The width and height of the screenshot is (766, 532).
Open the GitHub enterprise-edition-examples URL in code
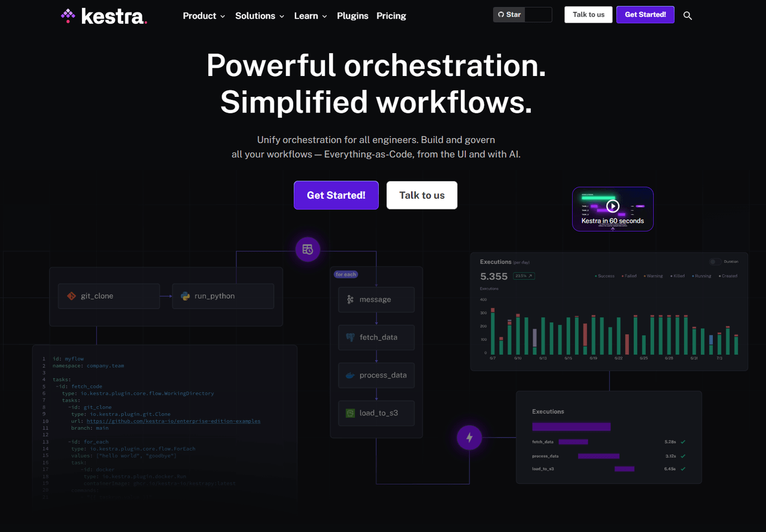click(173, 421)
